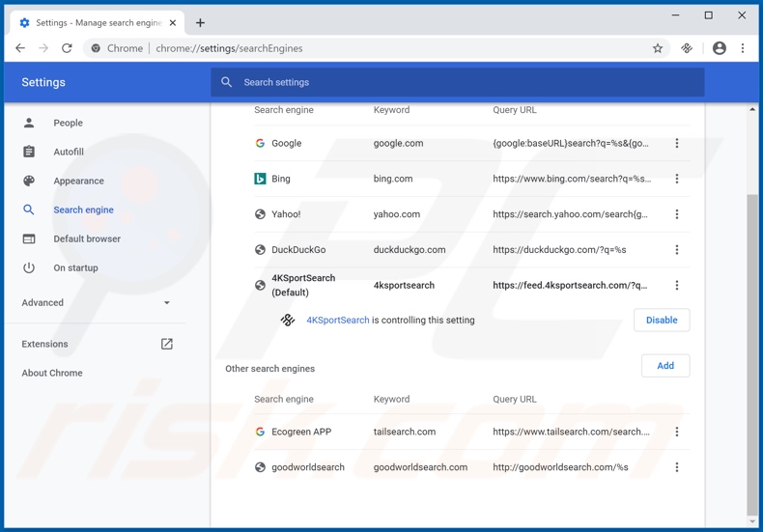Click the Autofill clipboard icon
The width and height of the screenshot is (763, 532).
pyautogui.click(x=29, y=152)
